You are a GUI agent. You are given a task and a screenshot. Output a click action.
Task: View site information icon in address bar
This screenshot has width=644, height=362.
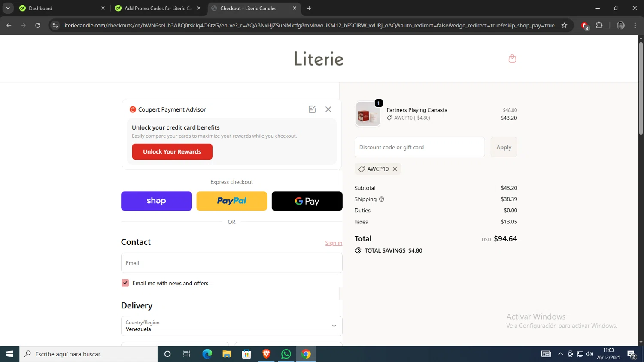coord(55,25)
